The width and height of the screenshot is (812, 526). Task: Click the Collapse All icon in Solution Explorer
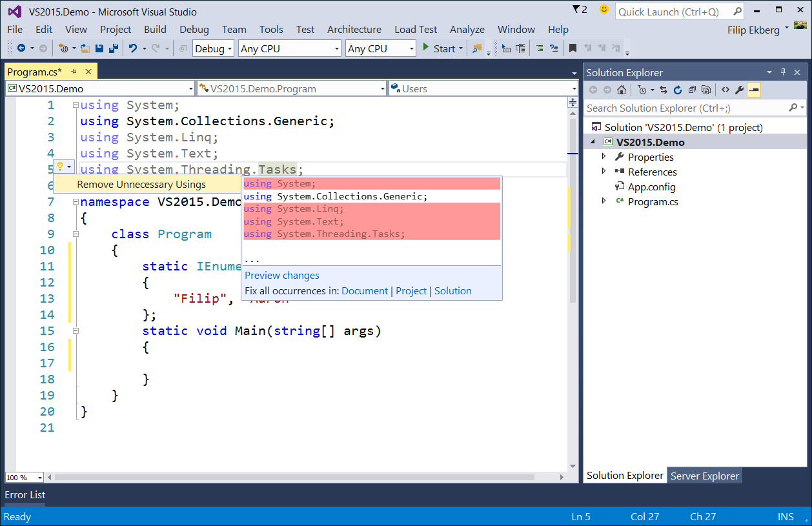coord(692,90)
